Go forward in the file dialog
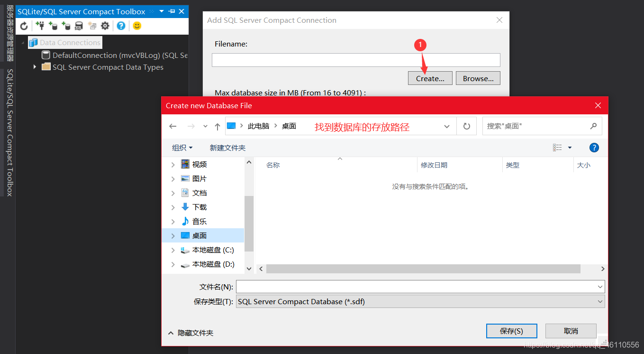Viewport: 644px width, 354px height. pyautogui.click(x=191, y=126)
